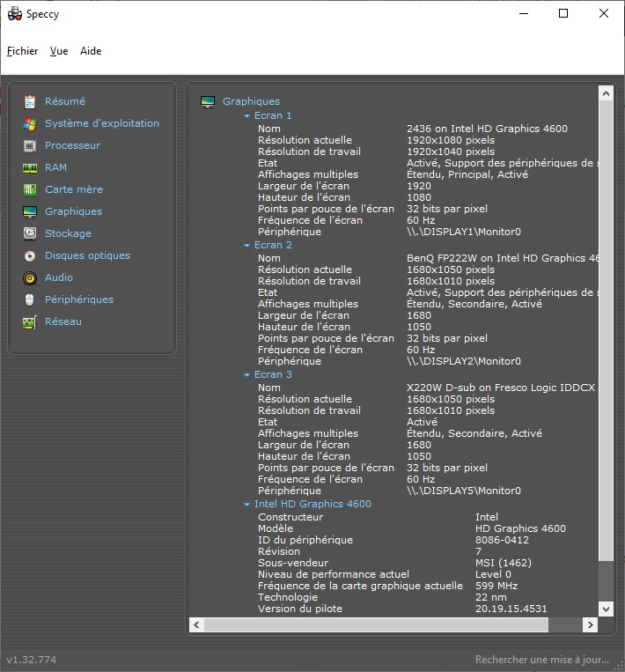Open the Aide menu
Viewport: 625px width, 672px height.
(x=91, y=51)
